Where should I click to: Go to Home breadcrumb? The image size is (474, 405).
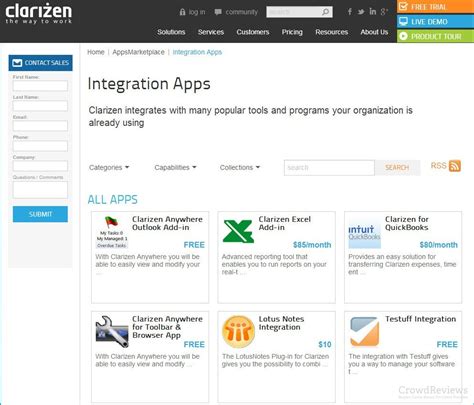[96, 52]
